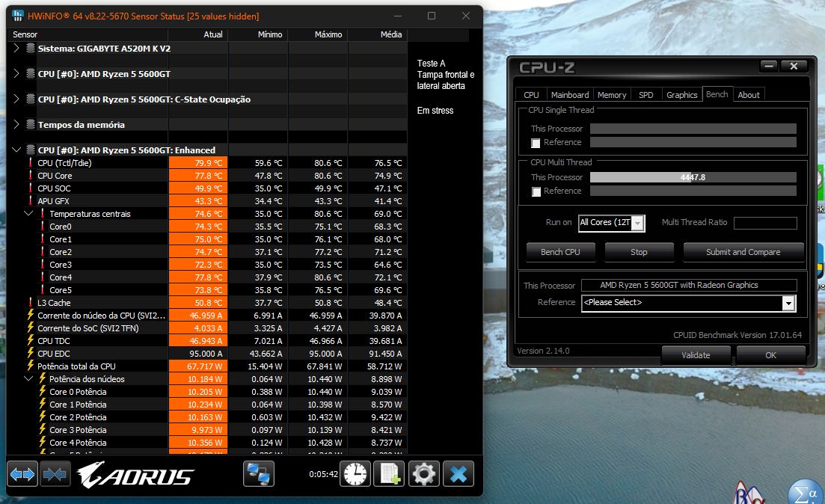This screenshot has width=825, height=504.
Task: Expand Tempos da memória section
Action: (16, 124)
